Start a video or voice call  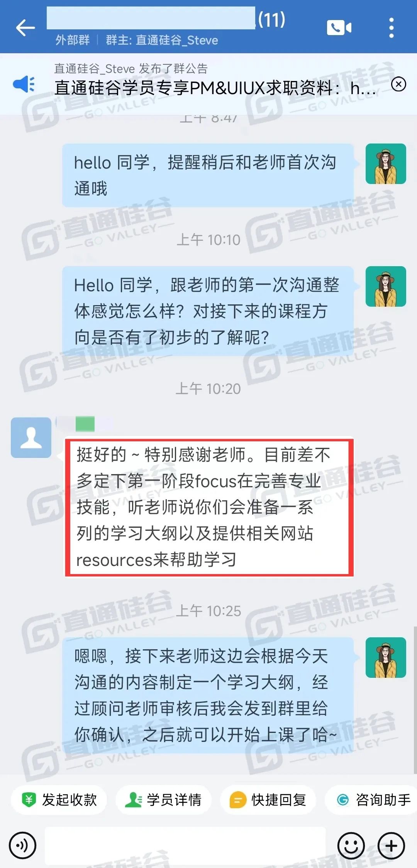pos(339,28)
